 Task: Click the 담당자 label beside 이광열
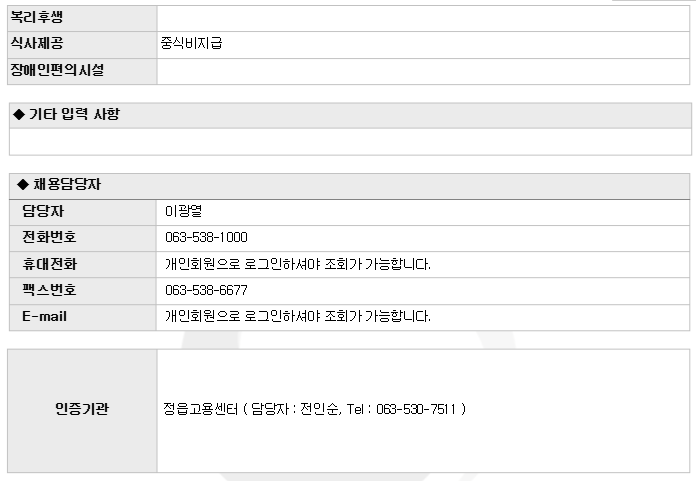[43, 211]
